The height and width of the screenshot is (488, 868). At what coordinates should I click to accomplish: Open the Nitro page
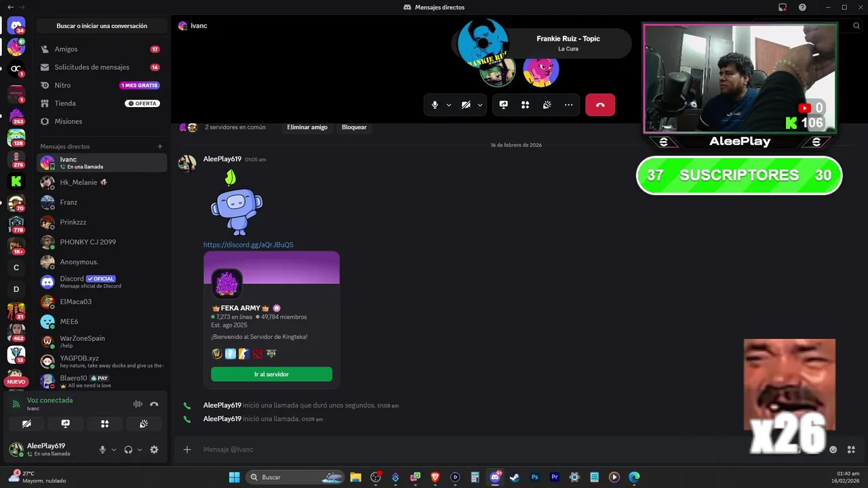click(102, 85)
